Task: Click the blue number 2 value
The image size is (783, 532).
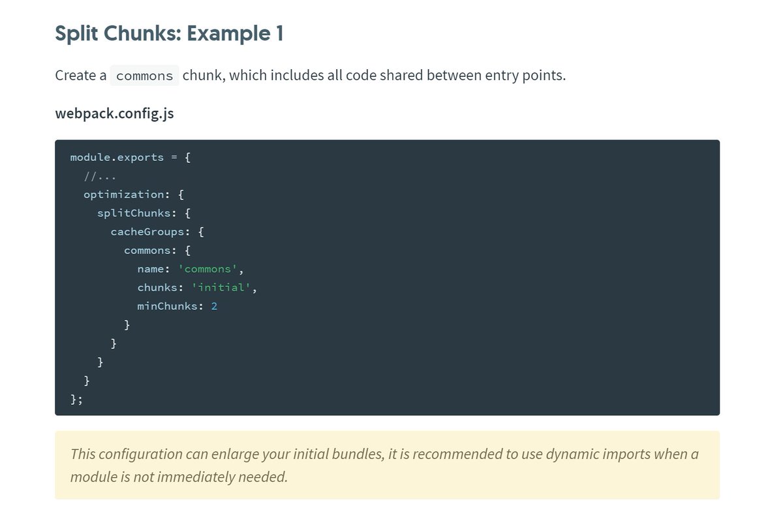Action: coord(214,306)
